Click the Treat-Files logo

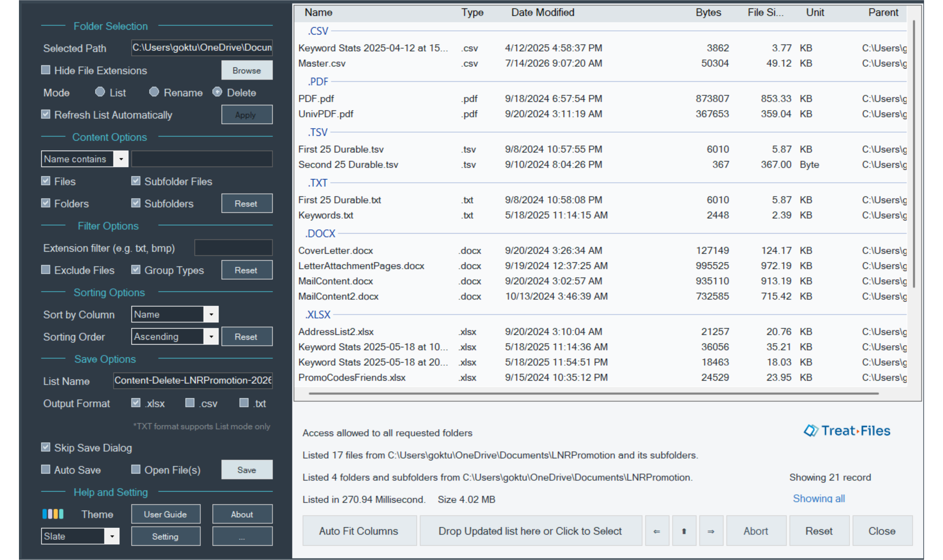pos(847,431)
